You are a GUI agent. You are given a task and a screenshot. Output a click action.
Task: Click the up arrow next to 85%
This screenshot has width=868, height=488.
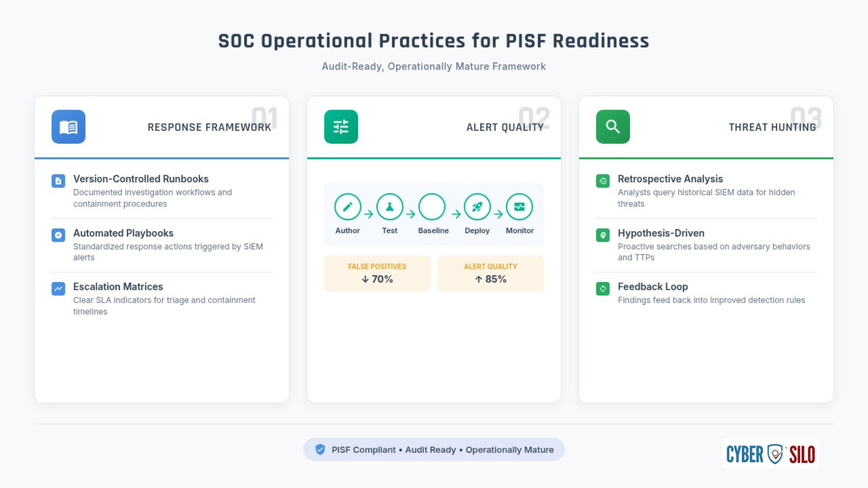click(x=478, y=279)
